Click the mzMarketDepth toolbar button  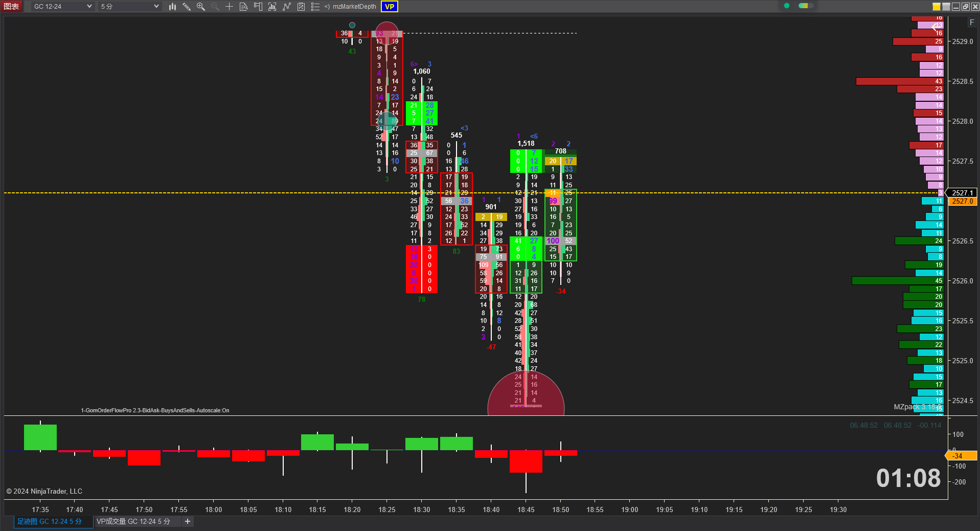350,7
